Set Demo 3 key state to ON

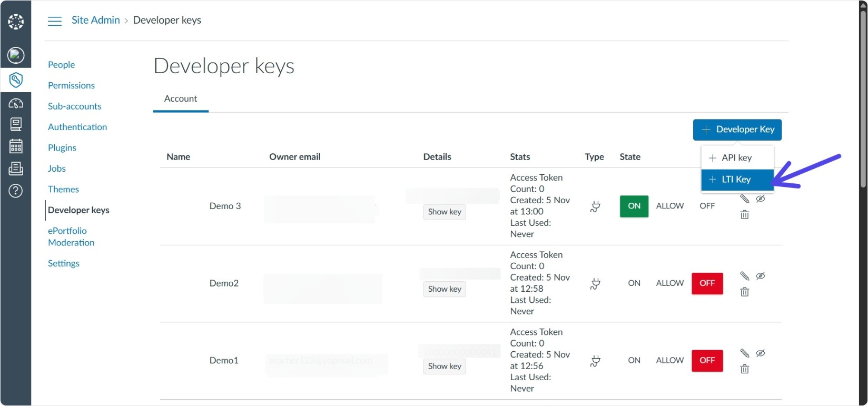[x=634, y=206]
